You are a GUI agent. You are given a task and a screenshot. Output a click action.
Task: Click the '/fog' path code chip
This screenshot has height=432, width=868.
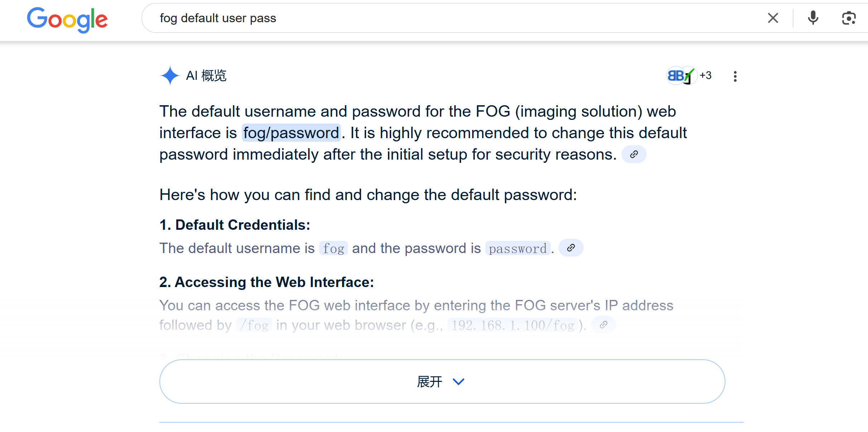pos(254,325)
